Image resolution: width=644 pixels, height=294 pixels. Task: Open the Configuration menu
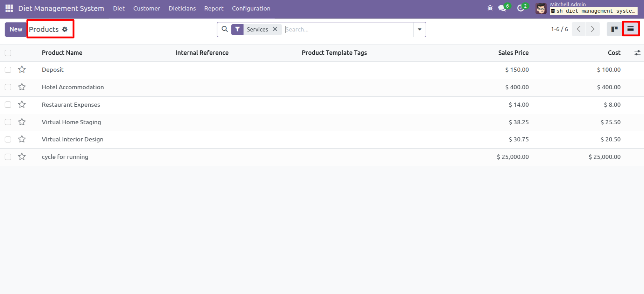(251, 8)
